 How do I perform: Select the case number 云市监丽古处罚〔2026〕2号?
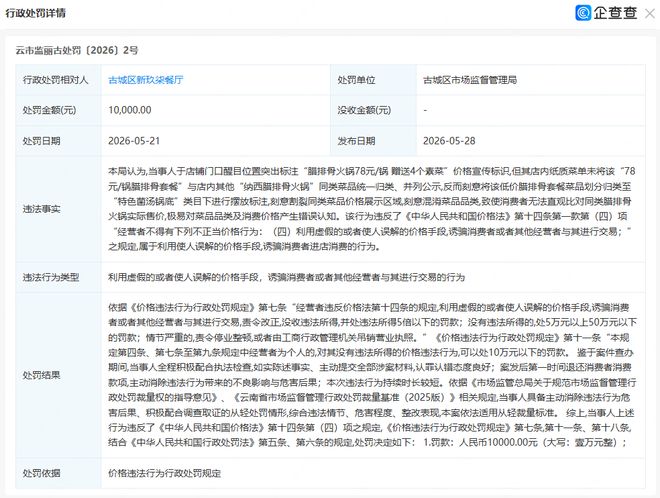pyautogui.click(x=77, y=50)
